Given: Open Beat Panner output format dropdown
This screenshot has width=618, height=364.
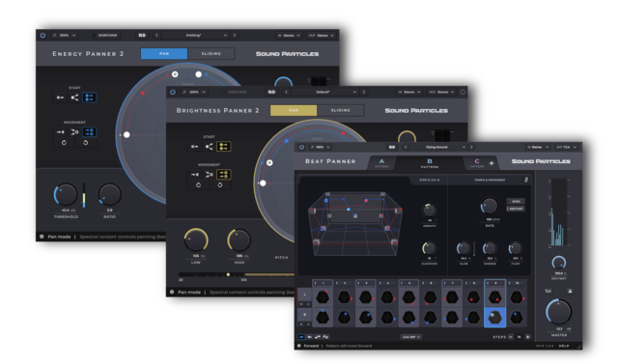Looking at the screenshot, I should tap(567, 147).
